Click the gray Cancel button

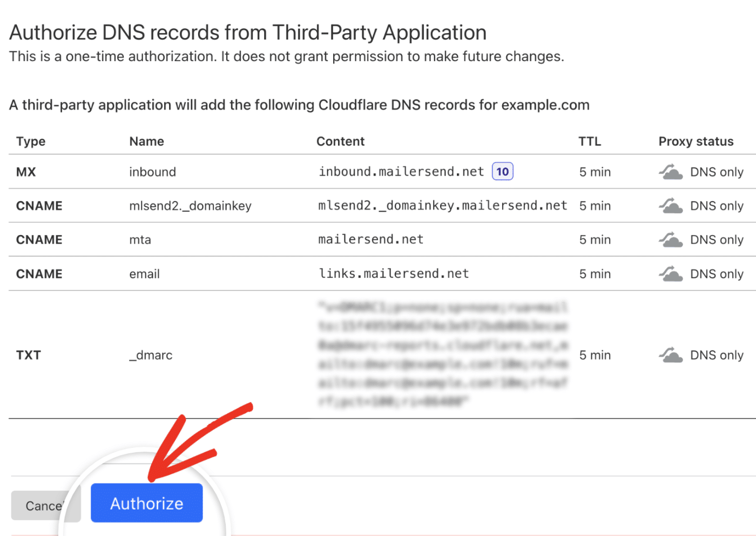pos(45,506)
